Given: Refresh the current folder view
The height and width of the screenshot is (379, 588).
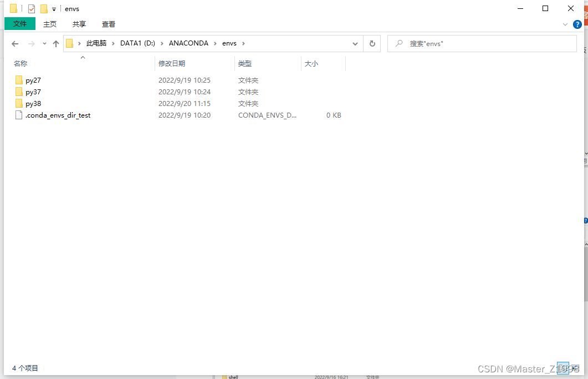Looking at the screenshot, I should pos(371,43).
